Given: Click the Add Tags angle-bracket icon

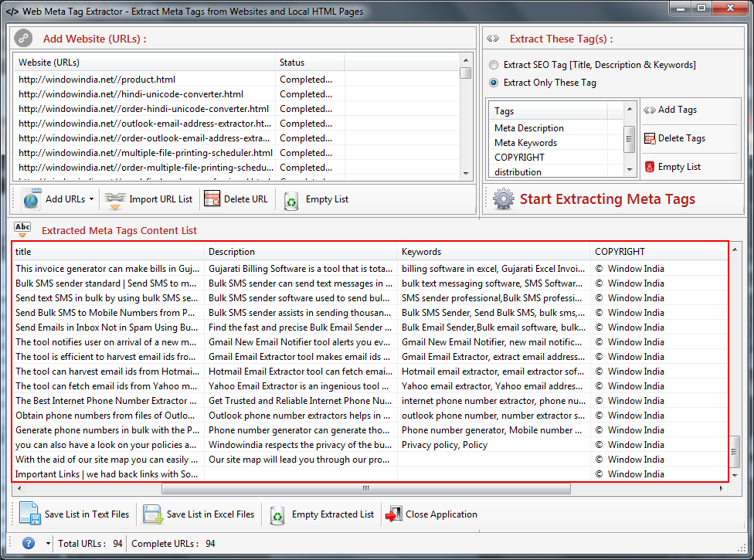Looking at the screenshot, I should [649, 110].
